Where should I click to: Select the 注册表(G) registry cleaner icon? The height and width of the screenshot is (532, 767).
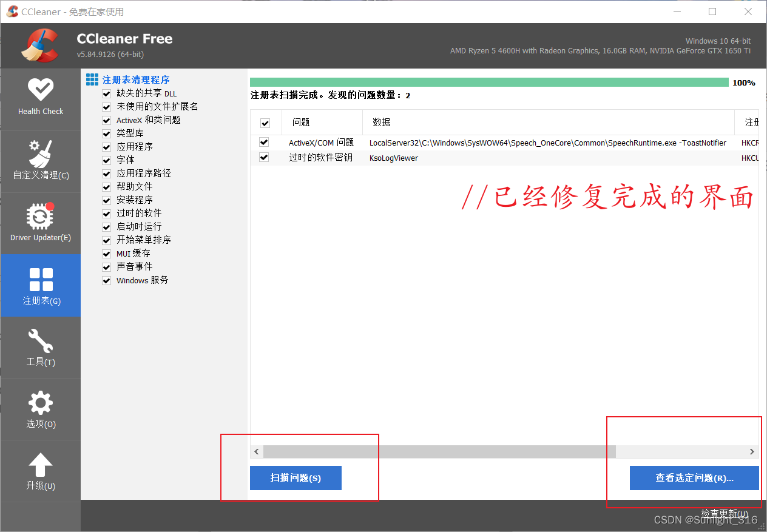click(40, 285)
